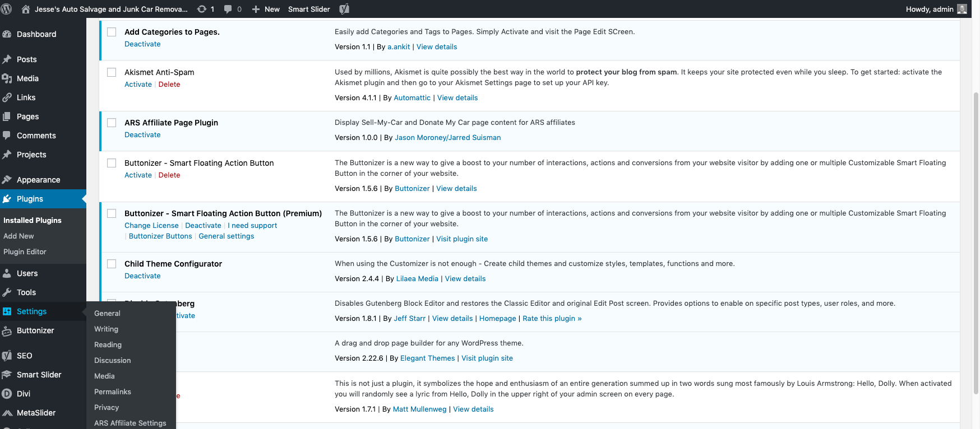Open the updates icon showing 1
This screenshot has width=980, height=429.
(x=202, y=9)
